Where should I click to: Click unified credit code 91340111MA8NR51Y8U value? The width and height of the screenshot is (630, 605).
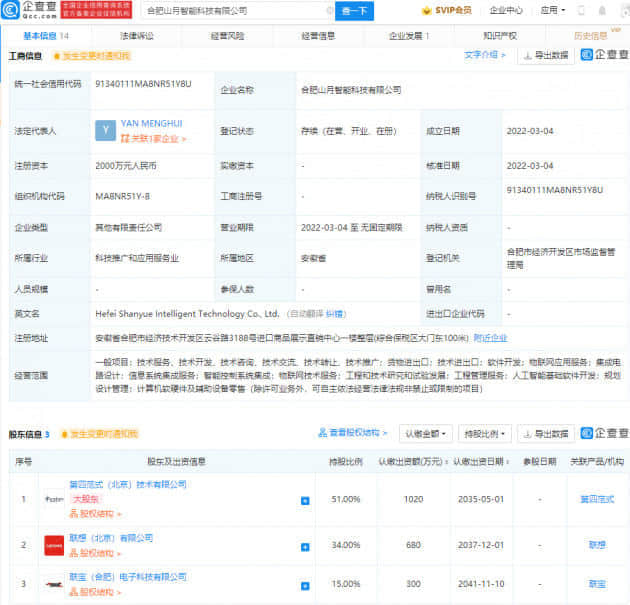143,84
